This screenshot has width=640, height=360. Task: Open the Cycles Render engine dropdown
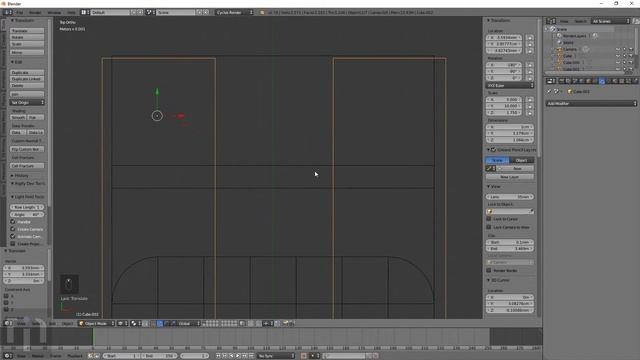tap(235, 13)
